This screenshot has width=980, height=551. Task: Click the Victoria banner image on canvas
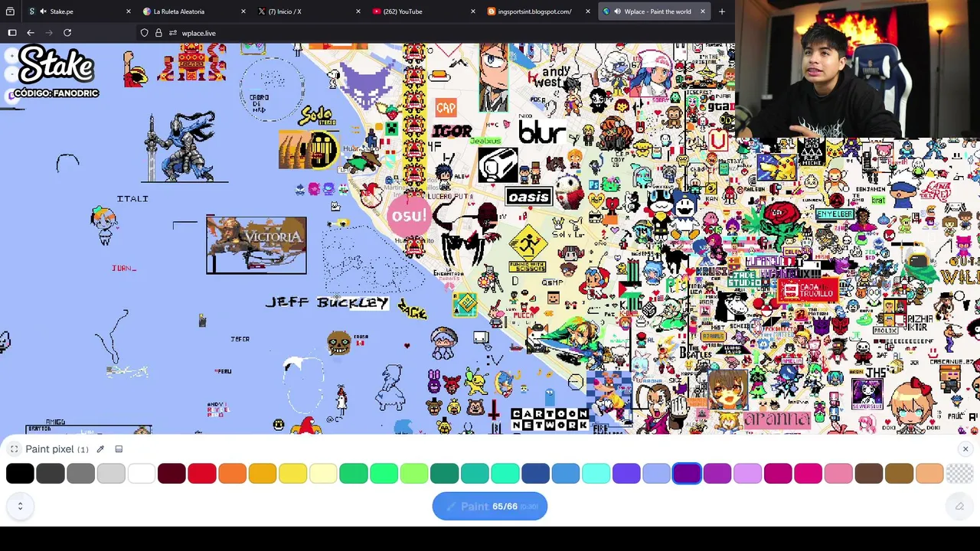[256, 245]
